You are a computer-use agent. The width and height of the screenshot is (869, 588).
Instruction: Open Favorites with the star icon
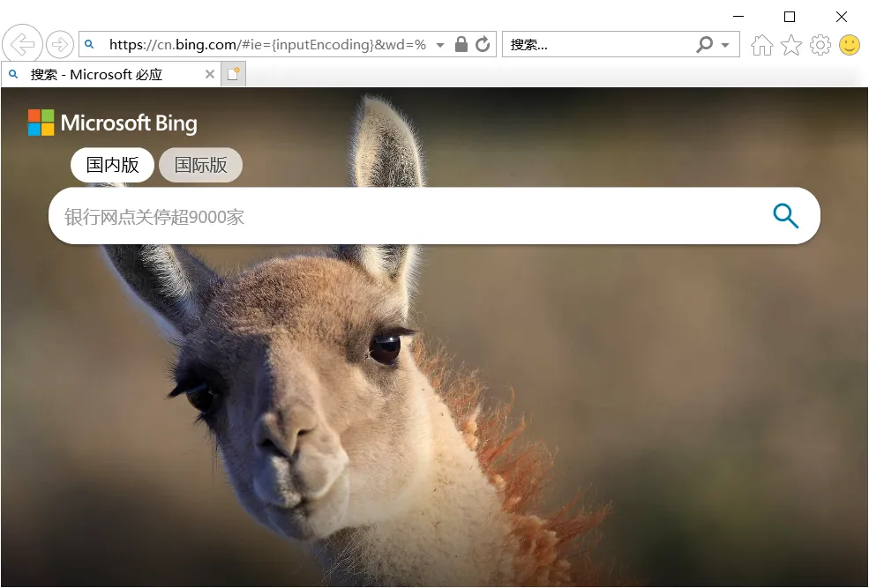tap(791, 45)
